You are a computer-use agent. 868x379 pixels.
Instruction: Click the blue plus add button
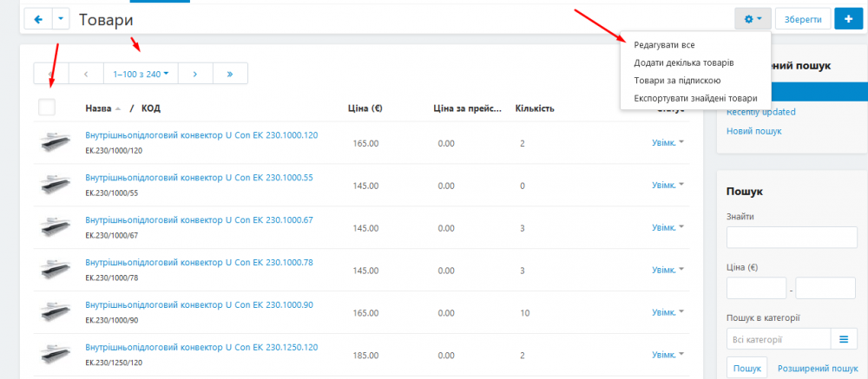847,19
